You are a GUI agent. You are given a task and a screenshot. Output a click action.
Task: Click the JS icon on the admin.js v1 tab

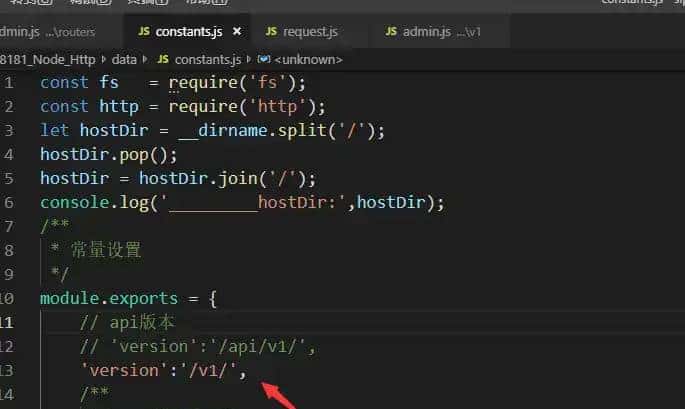pos(393,32)
